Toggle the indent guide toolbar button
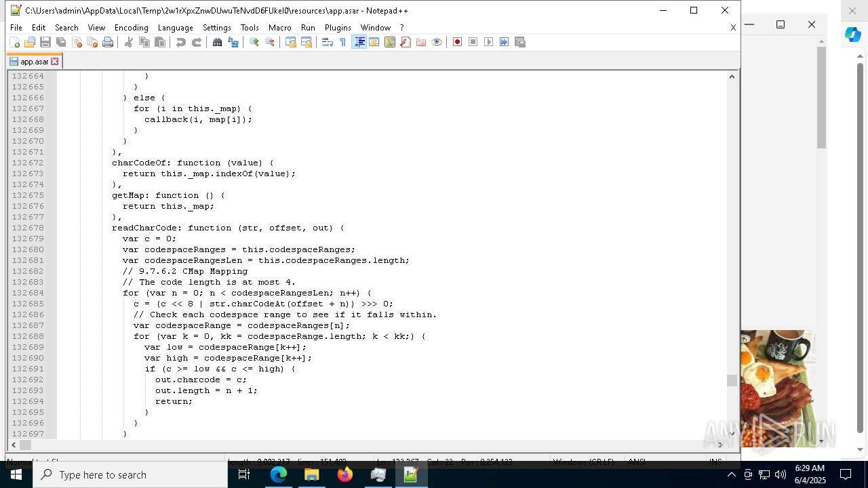Screen dimensions: 868x488 point(359,42)
